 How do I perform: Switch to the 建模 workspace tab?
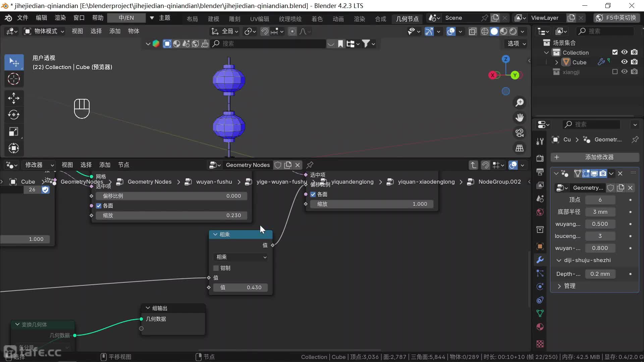pos(213,19)
